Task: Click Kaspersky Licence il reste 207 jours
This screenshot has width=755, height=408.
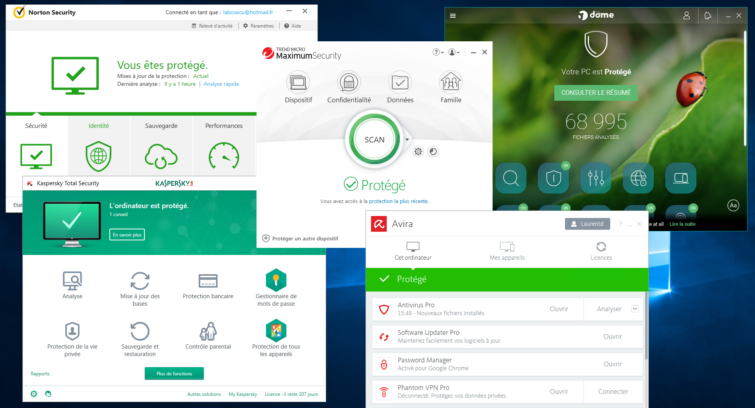Action: [x=291, y=394]
